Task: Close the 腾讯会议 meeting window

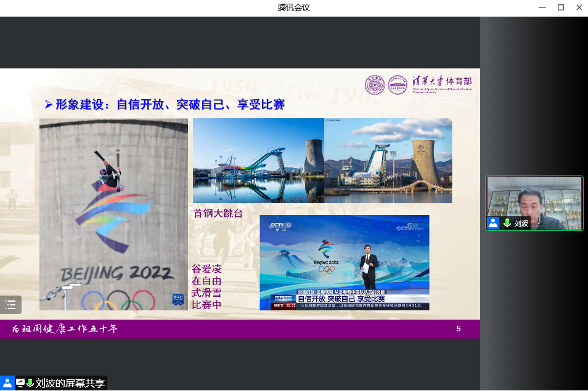Action: pyautogui.click(x=579, y=7)
